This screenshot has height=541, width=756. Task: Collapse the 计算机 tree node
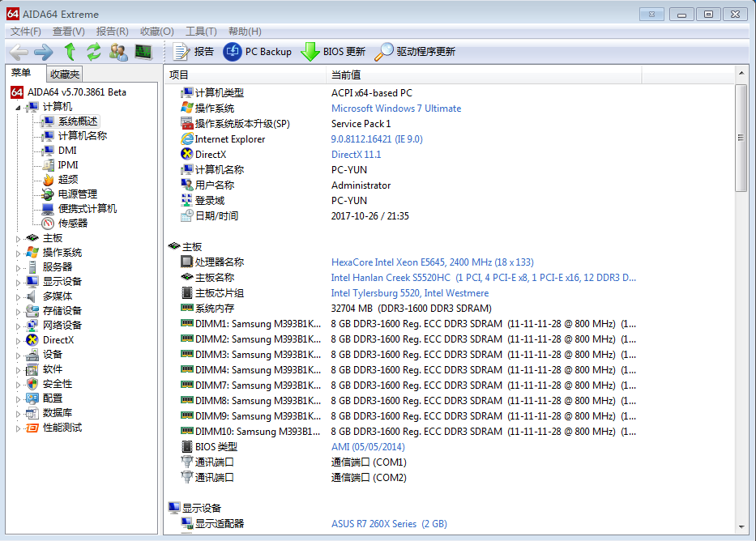pos(19,107)
